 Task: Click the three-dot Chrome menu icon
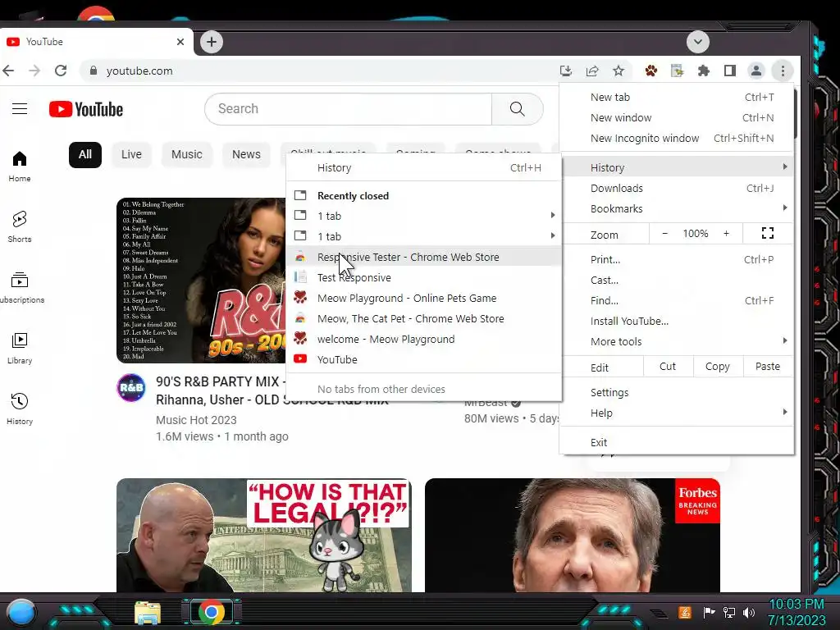tap(783, 71)
